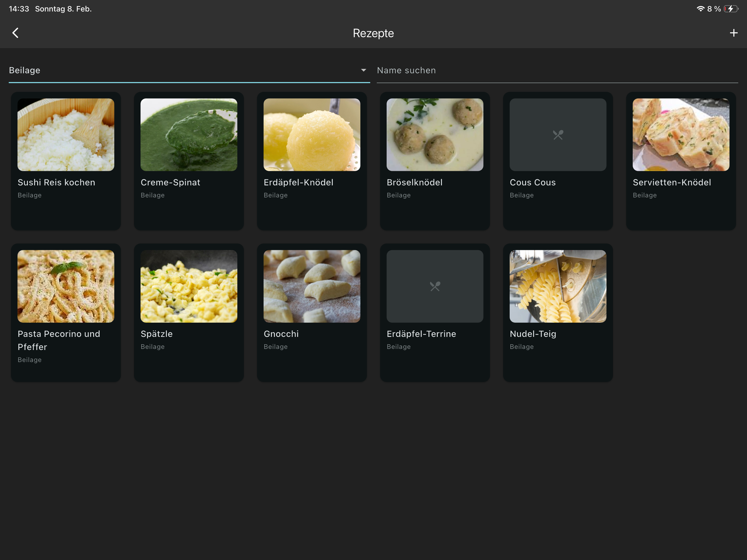The width and height of the screenshot is (747, 560).
Task: Click the Rezepte page title
Action: 373,33
